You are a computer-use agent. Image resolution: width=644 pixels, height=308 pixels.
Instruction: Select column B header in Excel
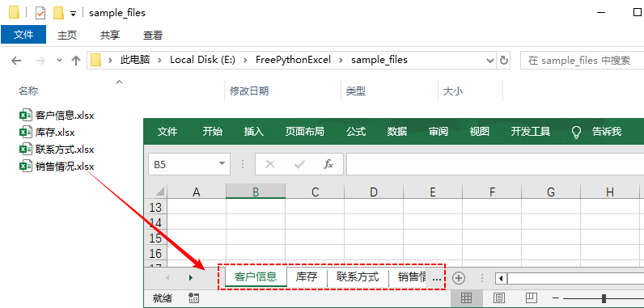pyautogui.click(x=256, y=192)
